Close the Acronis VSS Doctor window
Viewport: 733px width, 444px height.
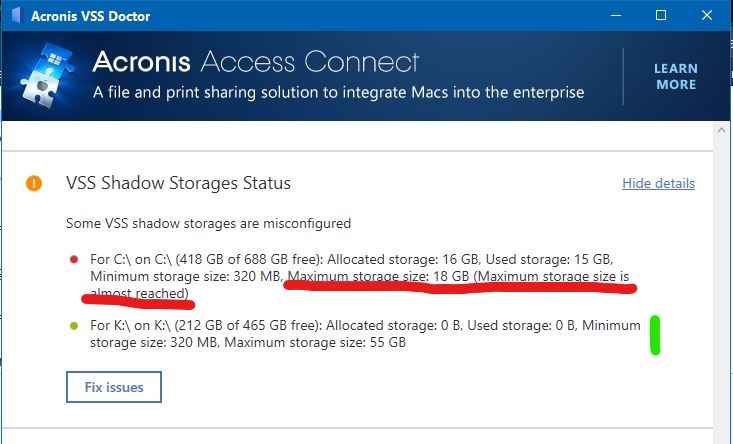coord(708,16)
